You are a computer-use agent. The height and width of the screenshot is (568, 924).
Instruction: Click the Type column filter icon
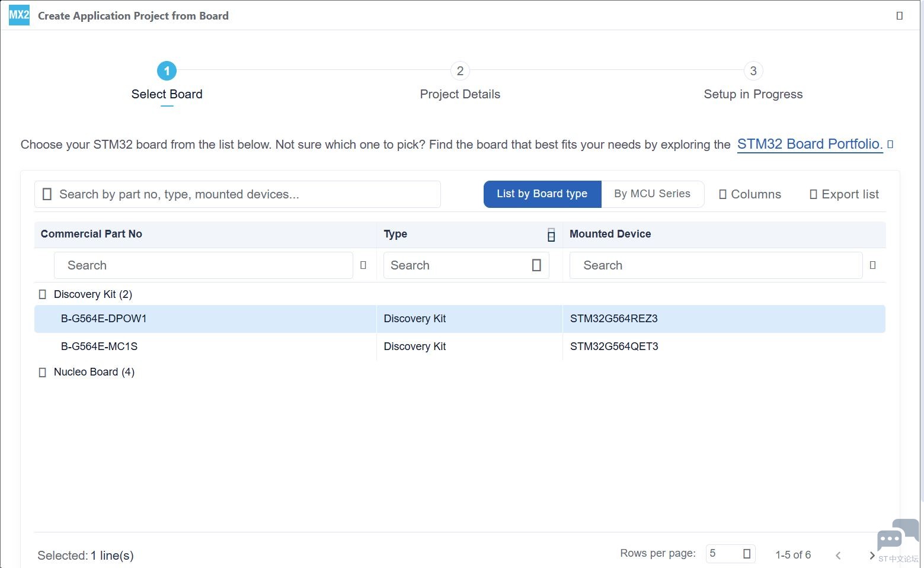tap(551, 235)
